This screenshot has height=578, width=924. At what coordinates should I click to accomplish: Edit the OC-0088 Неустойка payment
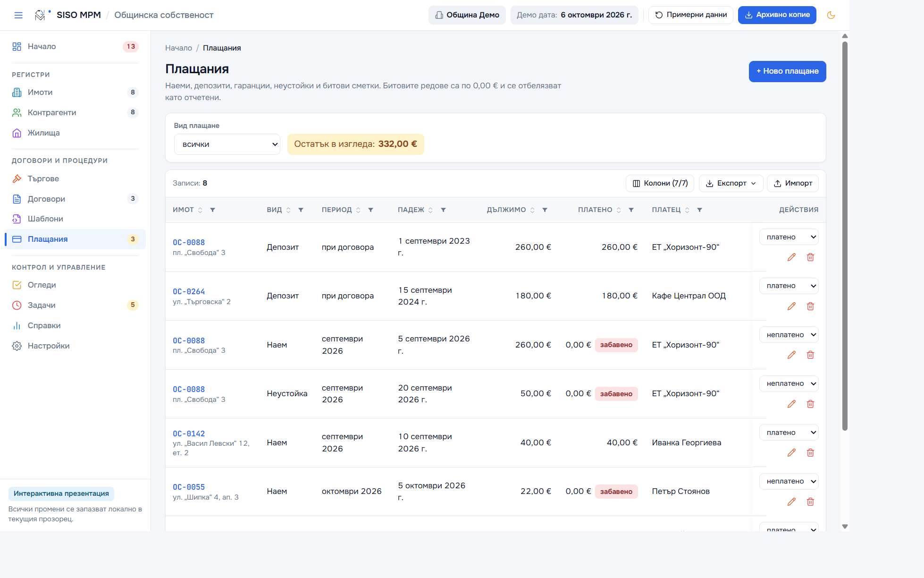791,404
